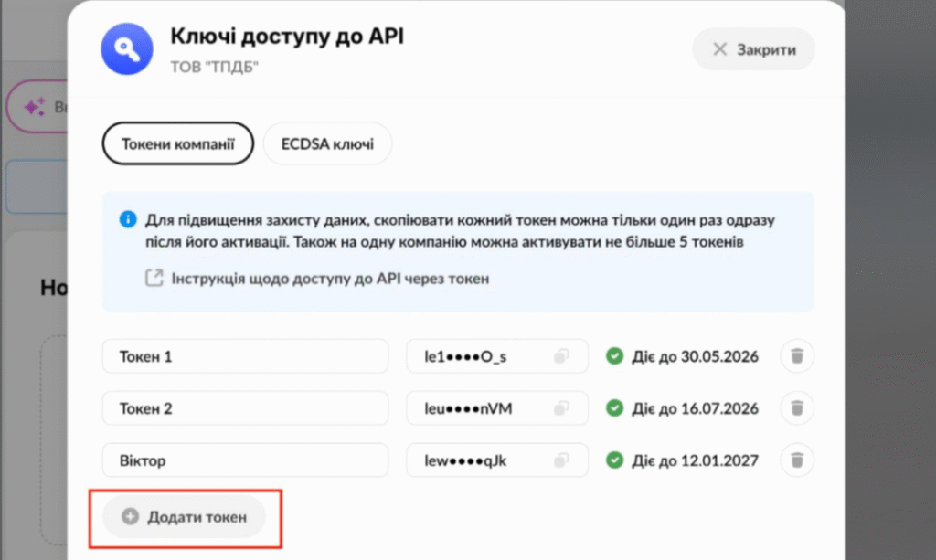Edit the Токен 2 name field
The width and height of the screenshot is (936, 560).
click(x=245, y=408)
